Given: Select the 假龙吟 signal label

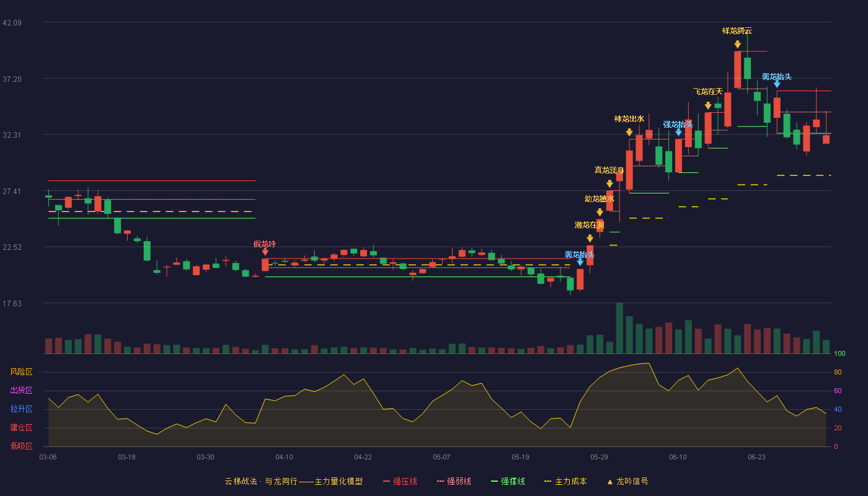Looking at the screenshot, I should click(265, 244).
